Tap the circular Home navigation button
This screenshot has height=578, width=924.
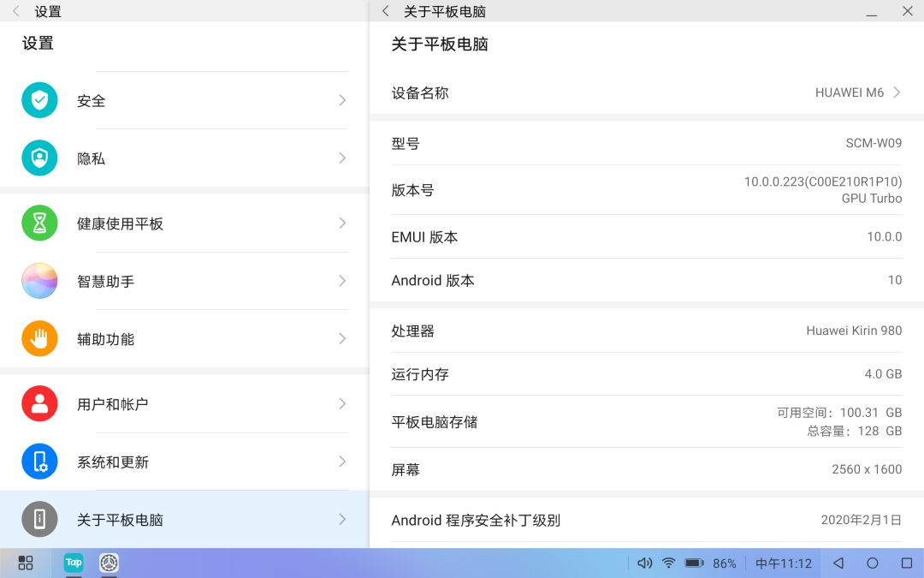(x=873, y=563)
